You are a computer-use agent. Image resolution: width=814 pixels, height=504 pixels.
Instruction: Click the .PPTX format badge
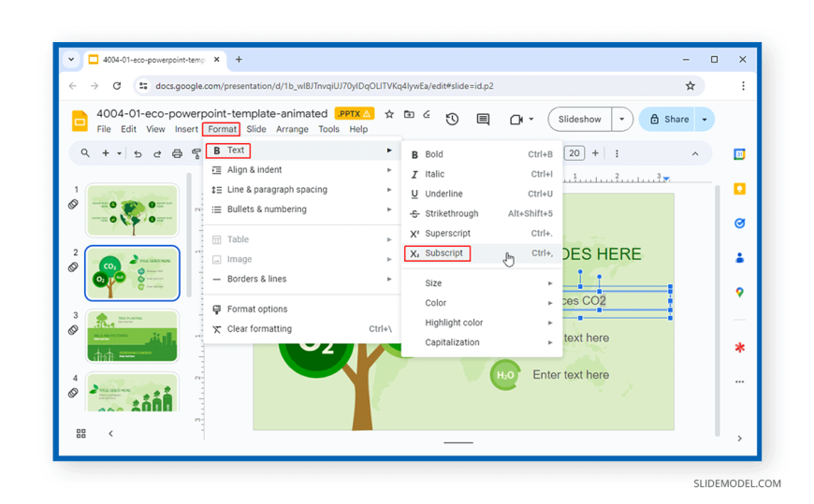[x=354, y=114]
